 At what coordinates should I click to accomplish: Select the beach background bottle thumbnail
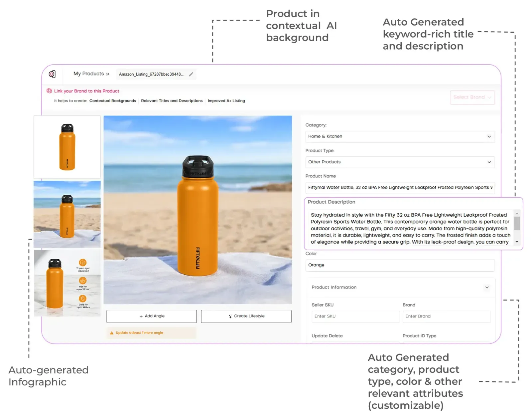pos(67,214)
